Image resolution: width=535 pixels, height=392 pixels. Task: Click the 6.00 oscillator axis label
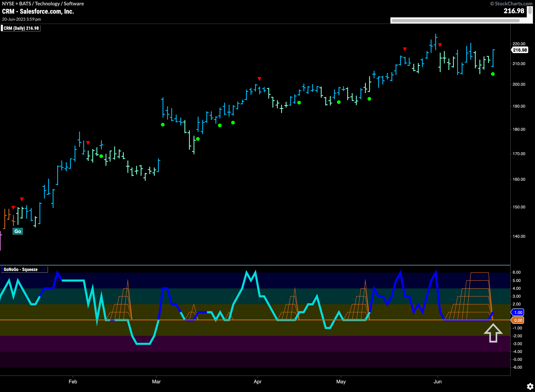point(517,272)
